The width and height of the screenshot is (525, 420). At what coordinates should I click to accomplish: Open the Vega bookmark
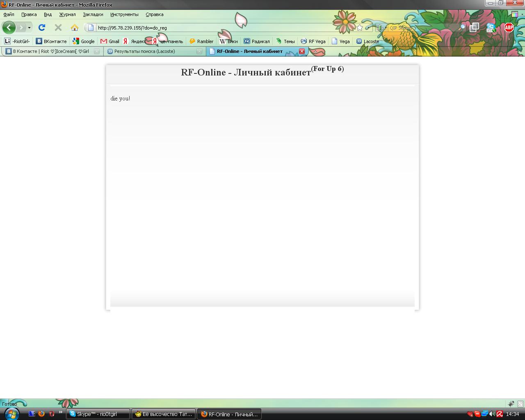click(x=340, y=41)
